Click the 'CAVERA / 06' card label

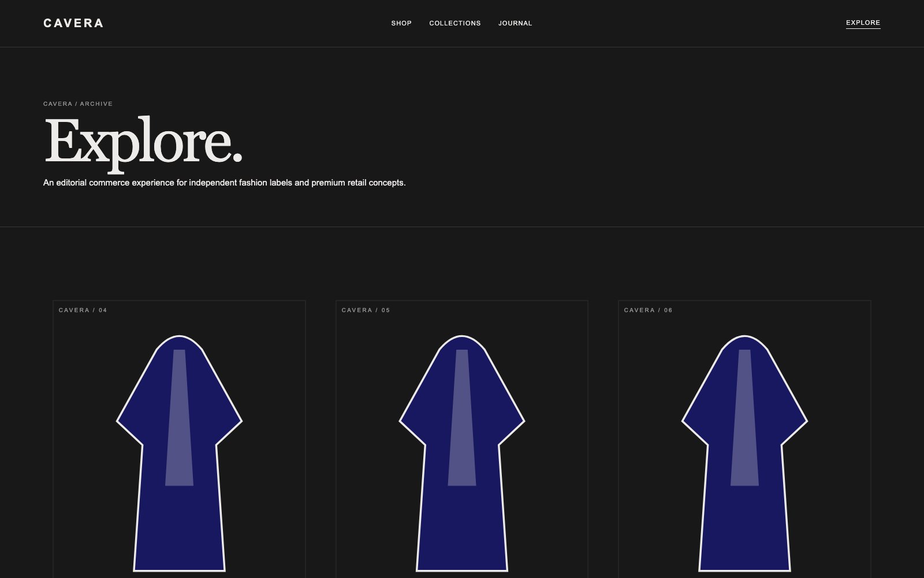point(649,310)
